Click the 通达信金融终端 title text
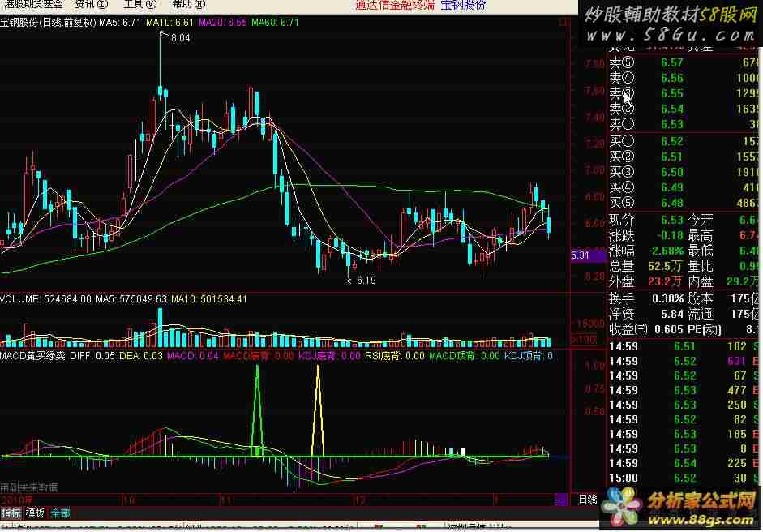 pos(395,5)
